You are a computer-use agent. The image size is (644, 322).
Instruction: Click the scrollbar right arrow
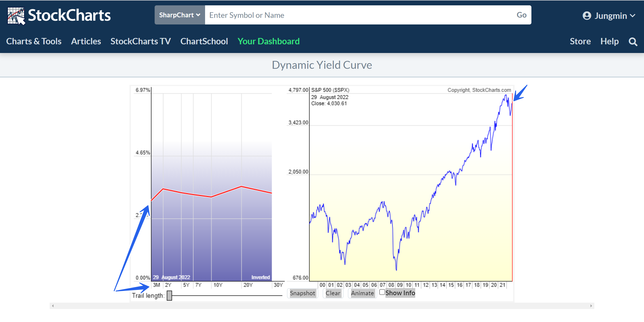coord(591,306)
